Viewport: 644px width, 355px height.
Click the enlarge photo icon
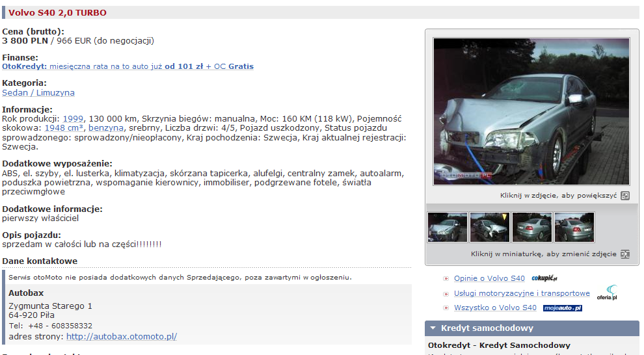pos(624,196)
